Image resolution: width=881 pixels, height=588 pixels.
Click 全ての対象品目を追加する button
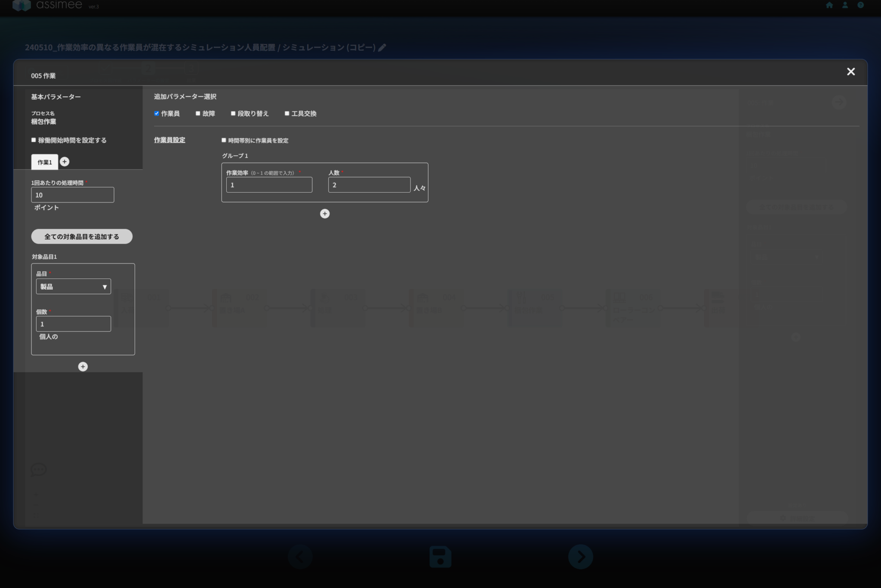82,236
